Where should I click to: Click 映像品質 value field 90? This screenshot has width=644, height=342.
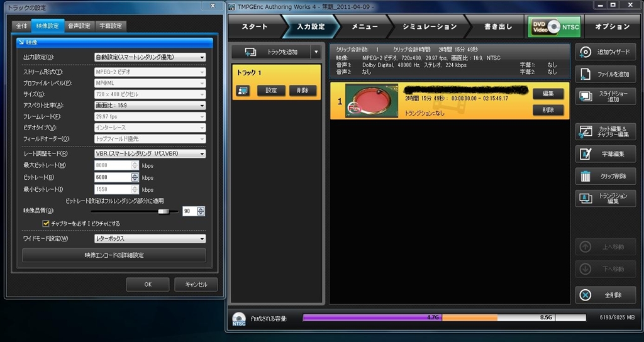[190, 211]
